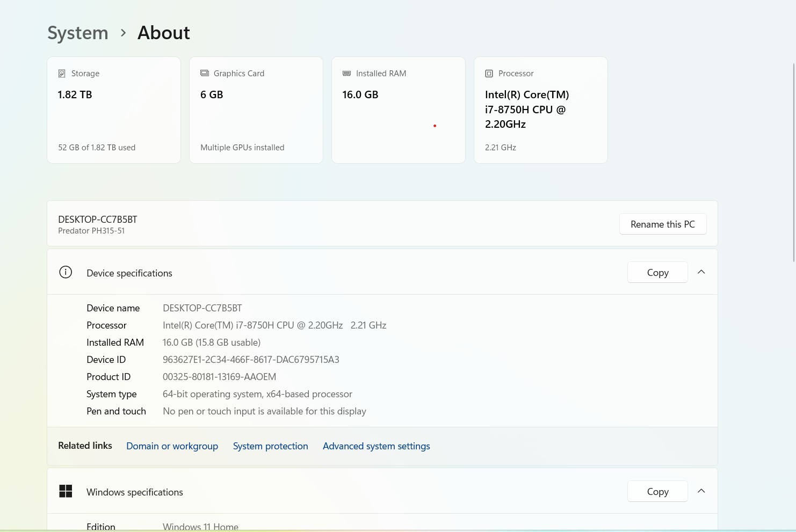796x532 pixels.
Task: Click the Graphics Card icon
Action: click(205, 73)
